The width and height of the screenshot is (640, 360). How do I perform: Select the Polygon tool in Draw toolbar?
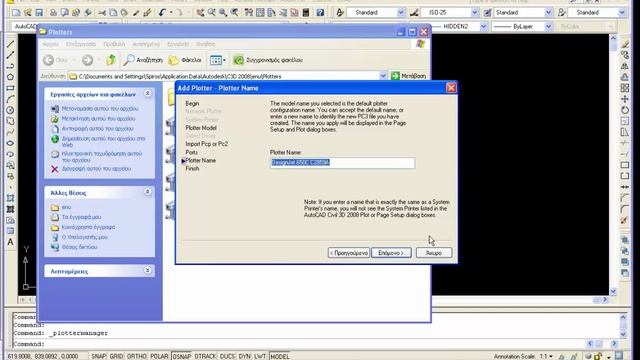(x=11, y=77)
